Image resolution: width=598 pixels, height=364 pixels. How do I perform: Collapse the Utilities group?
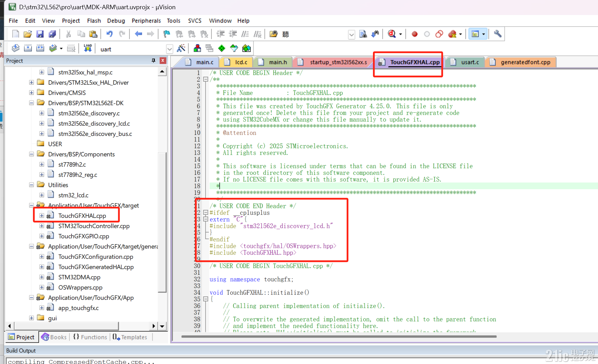[31, 185]
